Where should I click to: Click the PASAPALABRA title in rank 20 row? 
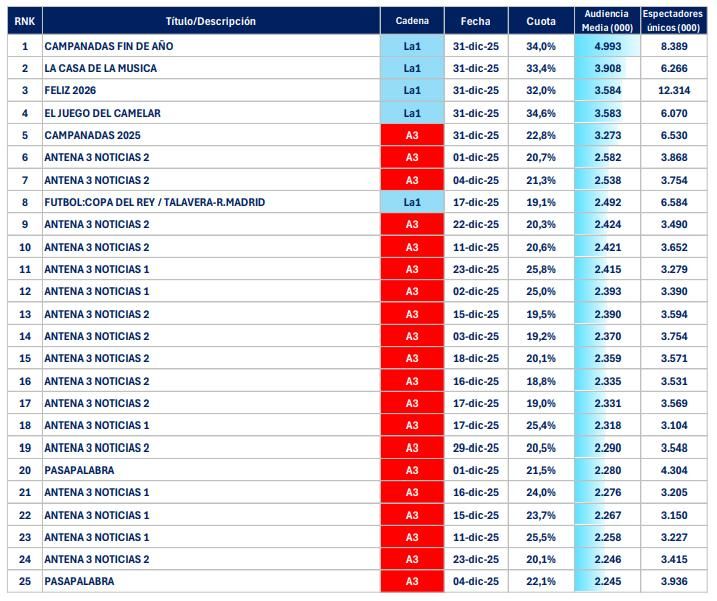tap(79, 470)
